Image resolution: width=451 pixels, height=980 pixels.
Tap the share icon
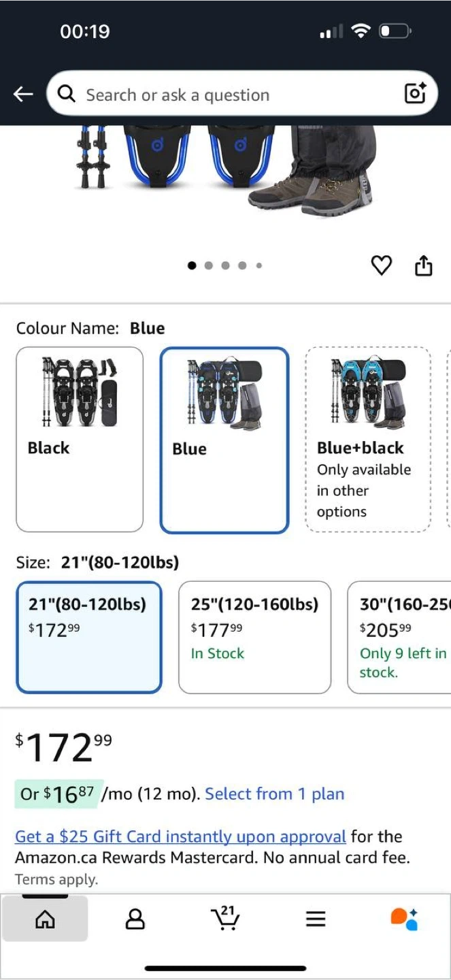423,265
